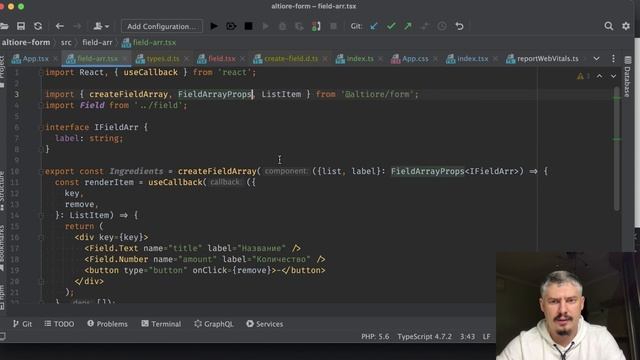Click the Add Configuration button
This screenshot has height=360, width=640.
162,26
